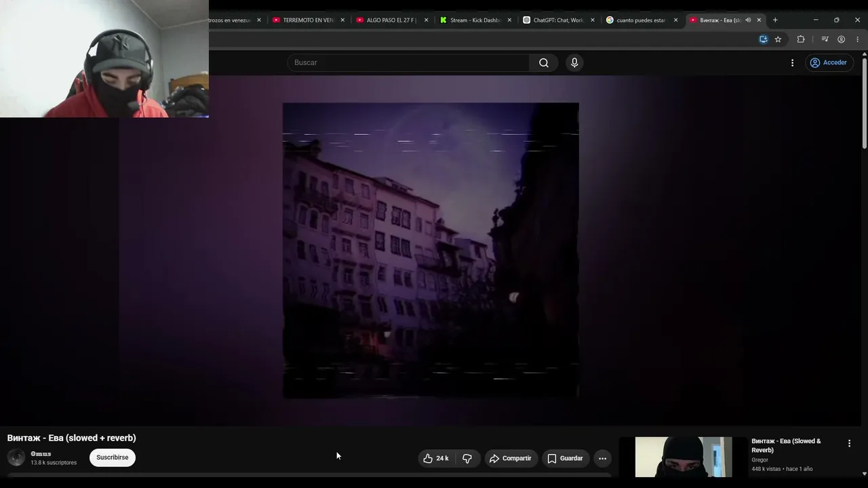Image resolution: width=868 pixels, height=488 pixels.
Task: Open the browser profile icon
Action: [x=841, y=39]
